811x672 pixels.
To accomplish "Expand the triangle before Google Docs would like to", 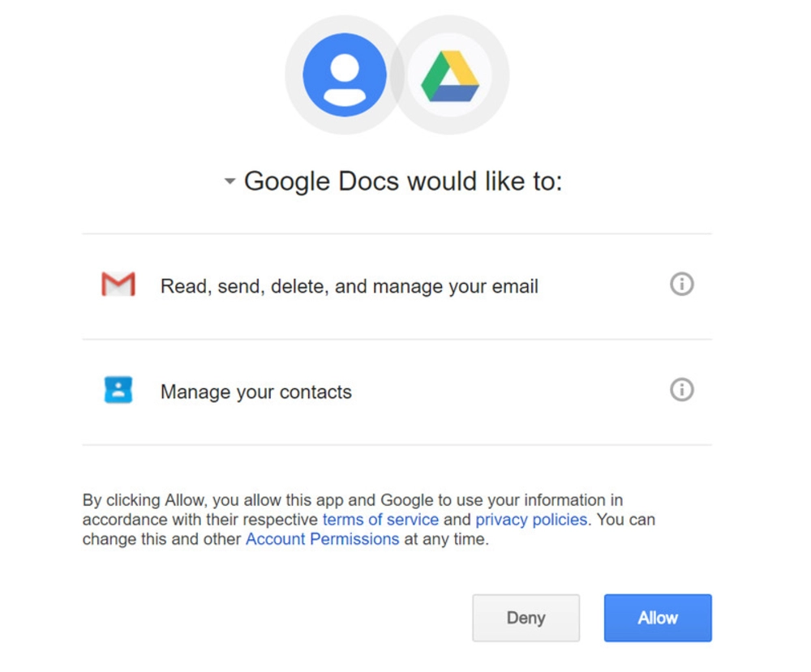I will tap(230, 182).
